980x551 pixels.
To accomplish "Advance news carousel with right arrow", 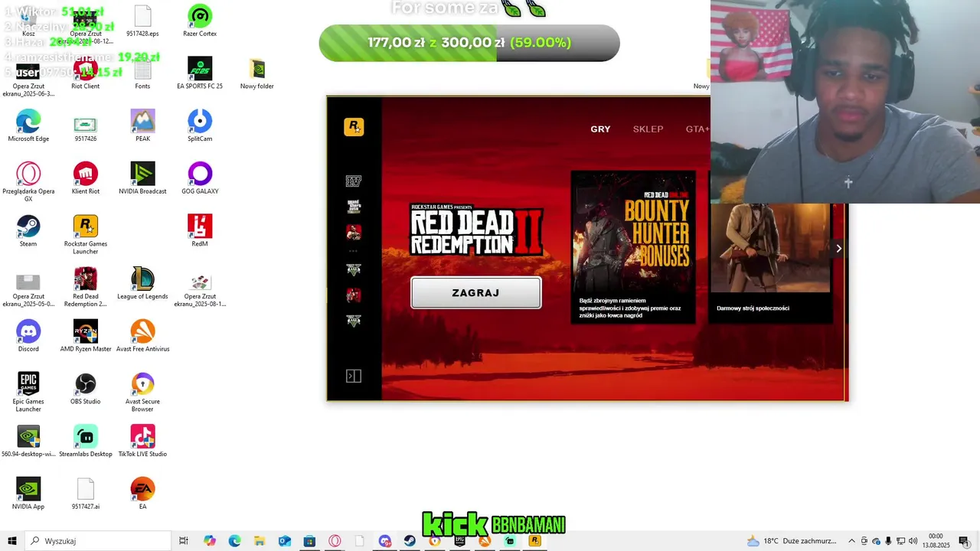I will click(839, 248).
